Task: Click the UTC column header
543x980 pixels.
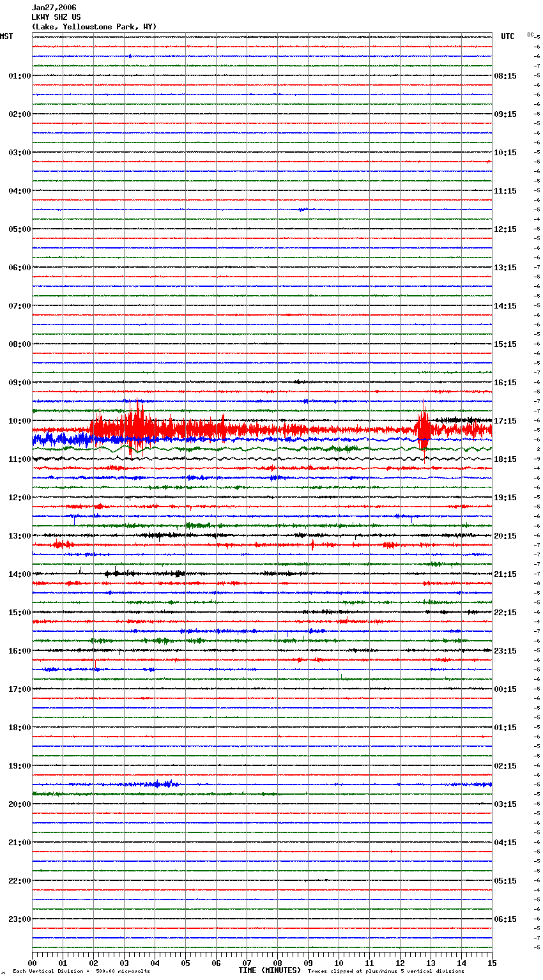Action: (x=507, y=36)
